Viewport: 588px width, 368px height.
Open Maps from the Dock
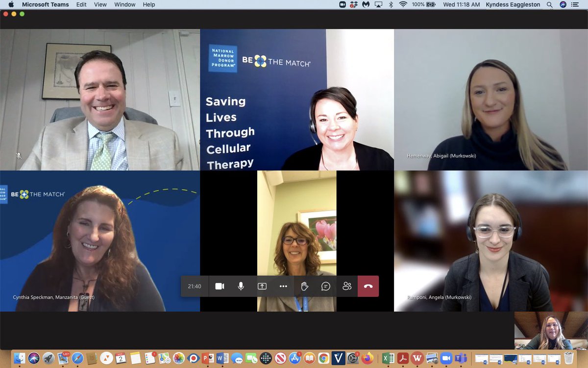click(164, 358)
